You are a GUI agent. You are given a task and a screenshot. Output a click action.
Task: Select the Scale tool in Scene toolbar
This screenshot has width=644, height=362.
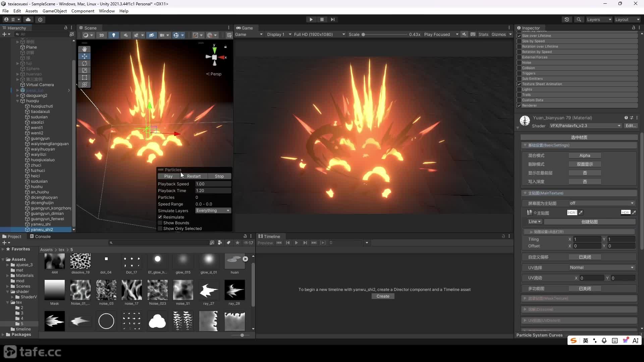click(x=85, y=70)
